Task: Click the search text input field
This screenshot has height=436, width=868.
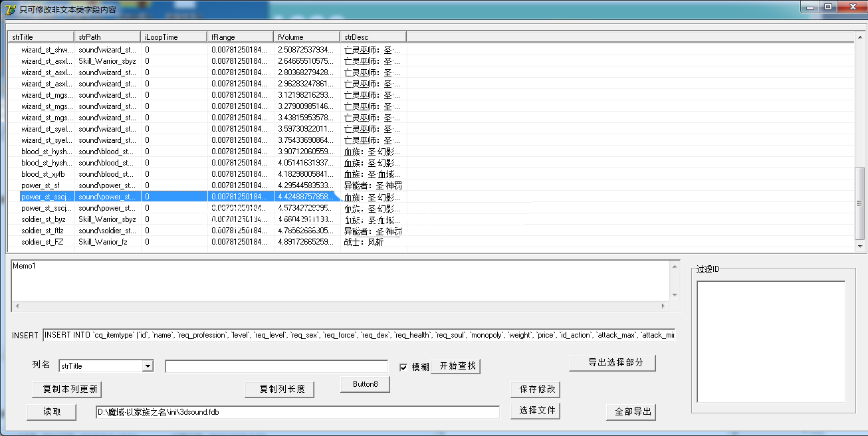Action: click(x=276, y=367)
